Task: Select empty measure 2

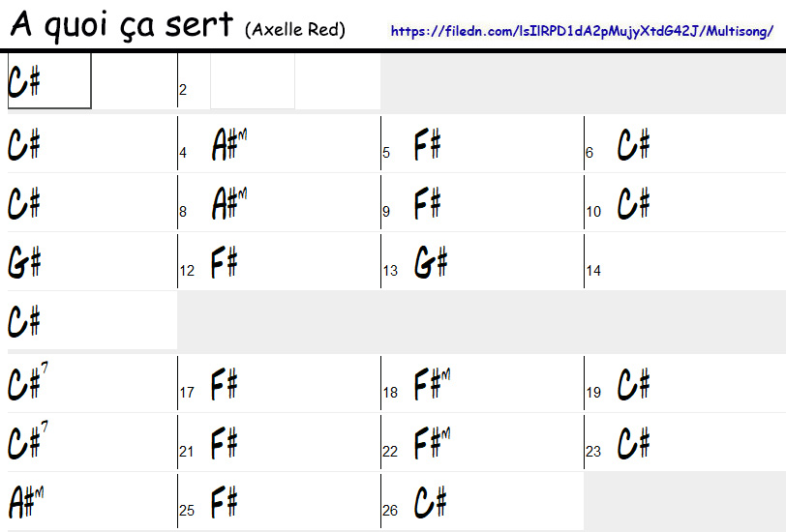Action: point(252,82)
